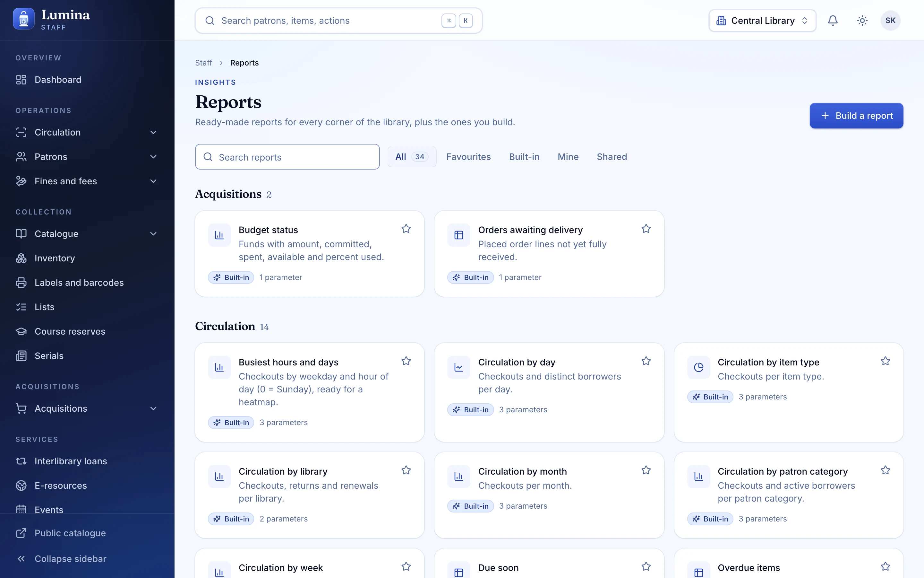924x578 pixels.
Task: Click the Busiest hours and days chart icon
Action: click(219, 367)
